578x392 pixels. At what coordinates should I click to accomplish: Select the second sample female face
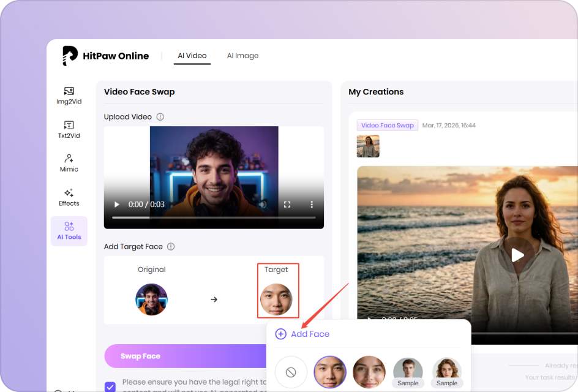369,372
